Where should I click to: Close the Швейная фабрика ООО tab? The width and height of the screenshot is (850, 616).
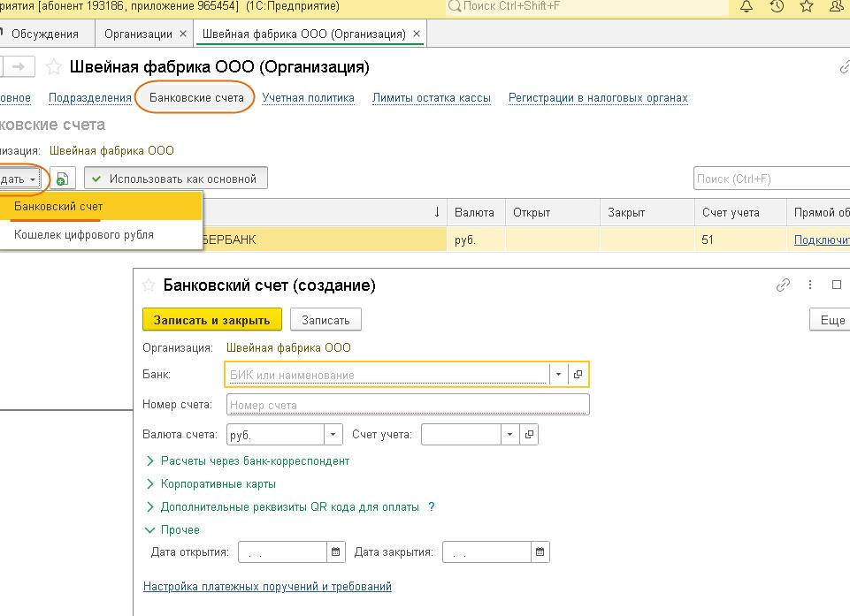[x=417, y=34]
